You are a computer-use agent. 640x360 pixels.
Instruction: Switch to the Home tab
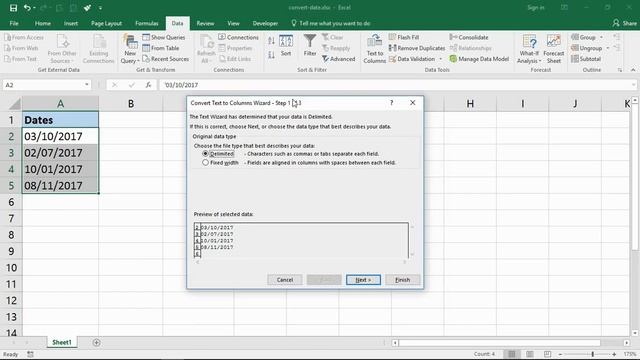(42, 23)
